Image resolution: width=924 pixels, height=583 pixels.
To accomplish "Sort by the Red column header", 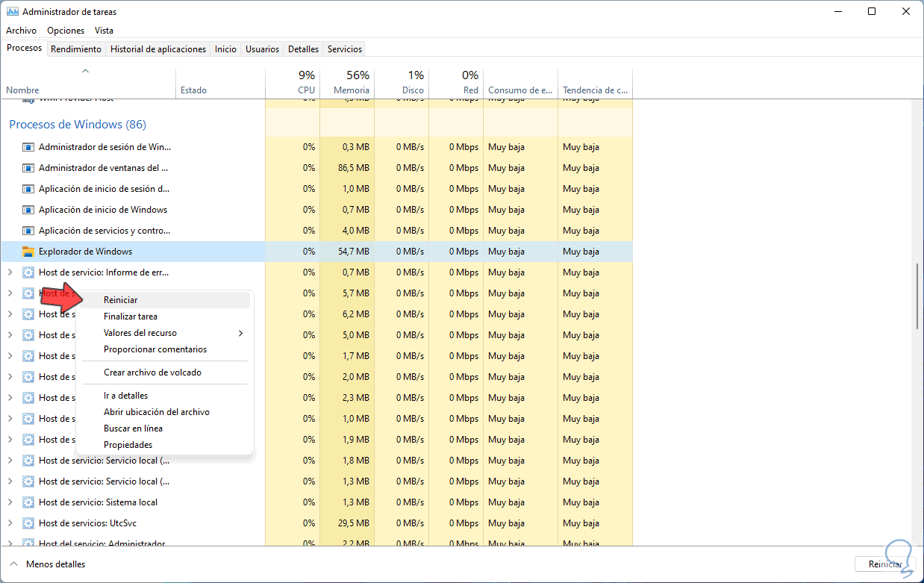I will 456,83.
